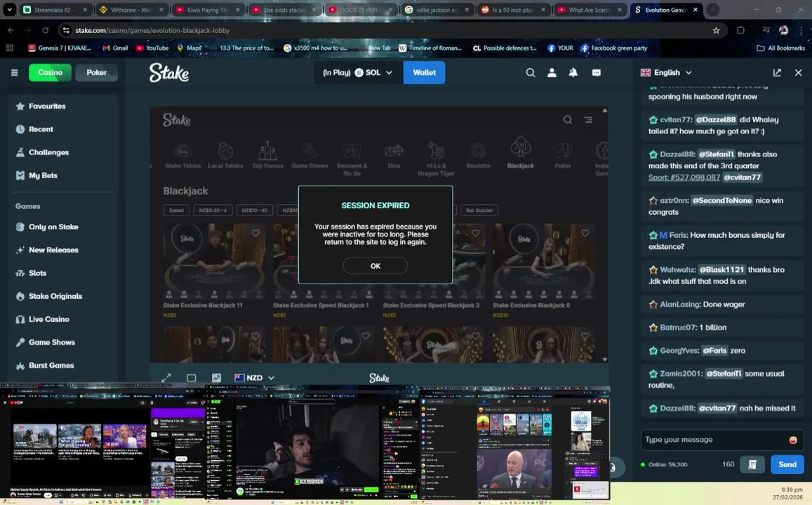Enter fullscreen mode for the game frame

point(166,378)
